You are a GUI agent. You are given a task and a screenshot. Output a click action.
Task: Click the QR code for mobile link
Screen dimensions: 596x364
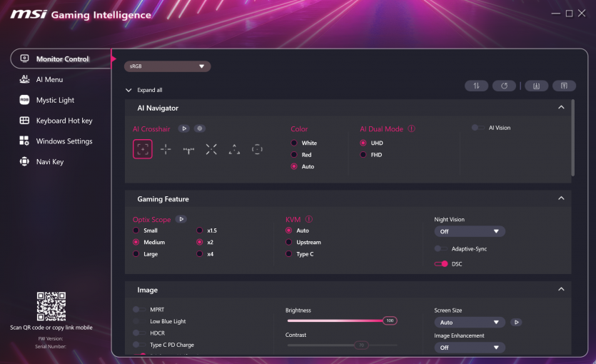coord(51,306)
